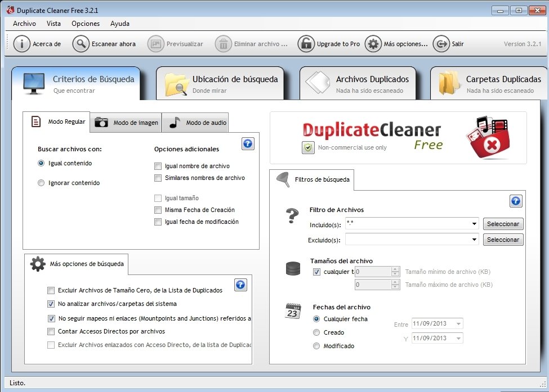The height and width of the screenshot is (392, 549).
Task: Check Contar Accesos Directos por archivos
Action: point(51,331)
